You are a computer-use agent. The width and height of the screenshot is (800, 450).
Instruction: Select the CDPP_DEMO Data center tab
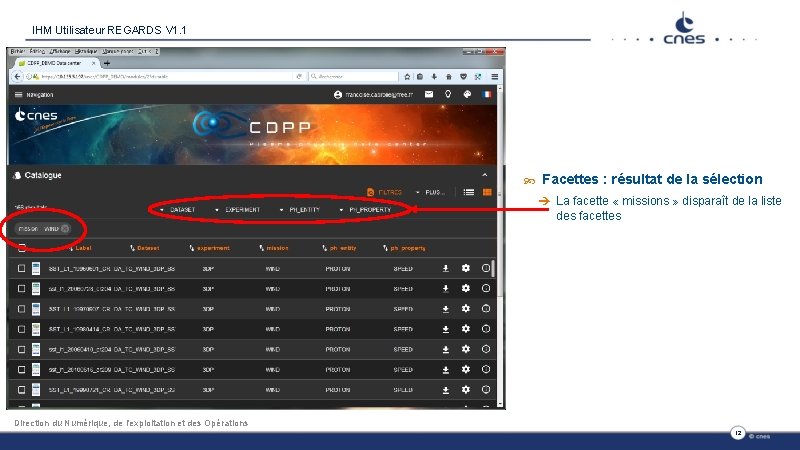[x=55, y=63]
